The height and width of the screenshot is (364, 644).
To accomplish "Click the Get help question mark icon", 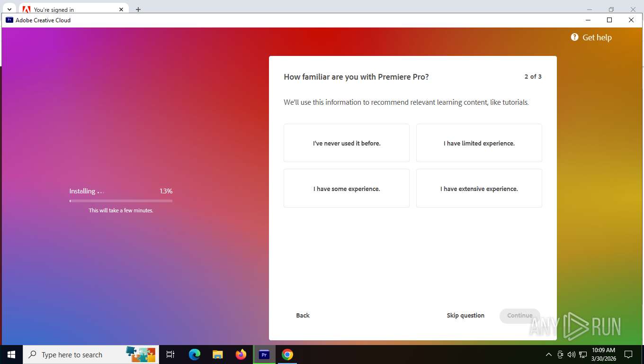I will (x=574, y=37).
